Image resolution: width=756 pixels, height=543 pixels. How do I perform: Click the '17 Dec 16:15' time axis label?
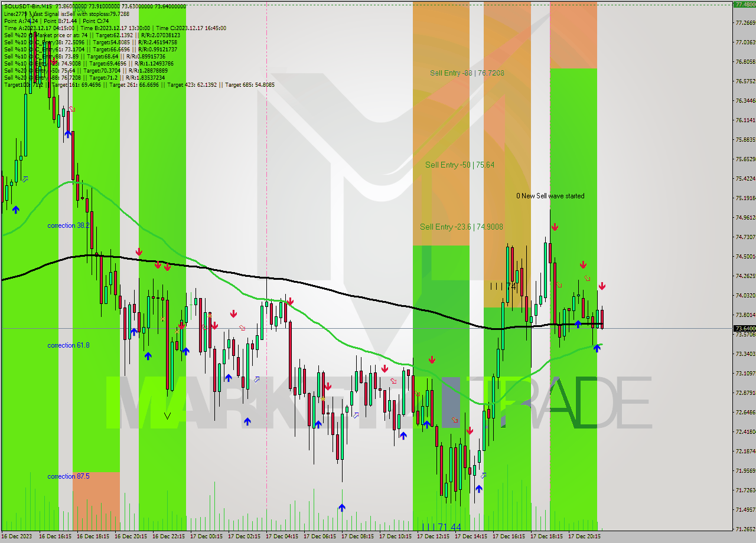coord(509,537)
